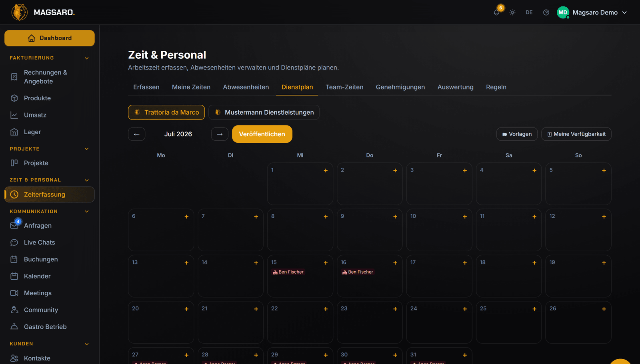
Task: Add shift on July 27
Action: (x=186, y=355)
